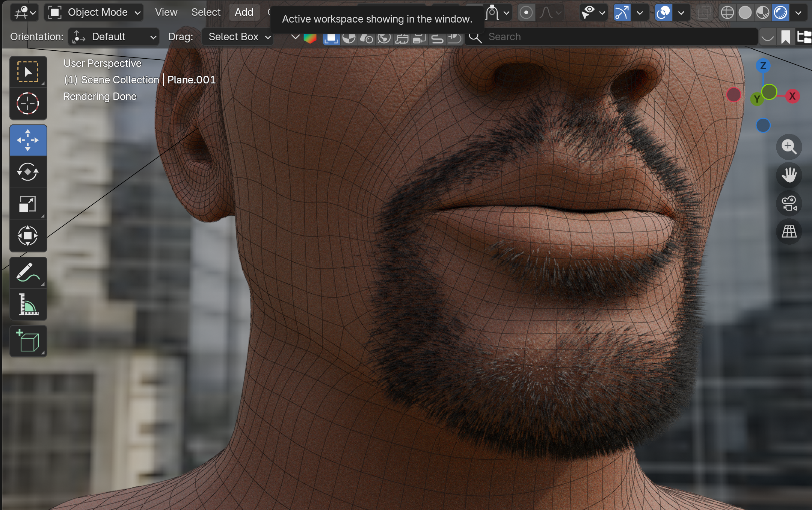This screenshot has height=510, width=812.
Task: Toggle camera view button
Action: [789, 203]
